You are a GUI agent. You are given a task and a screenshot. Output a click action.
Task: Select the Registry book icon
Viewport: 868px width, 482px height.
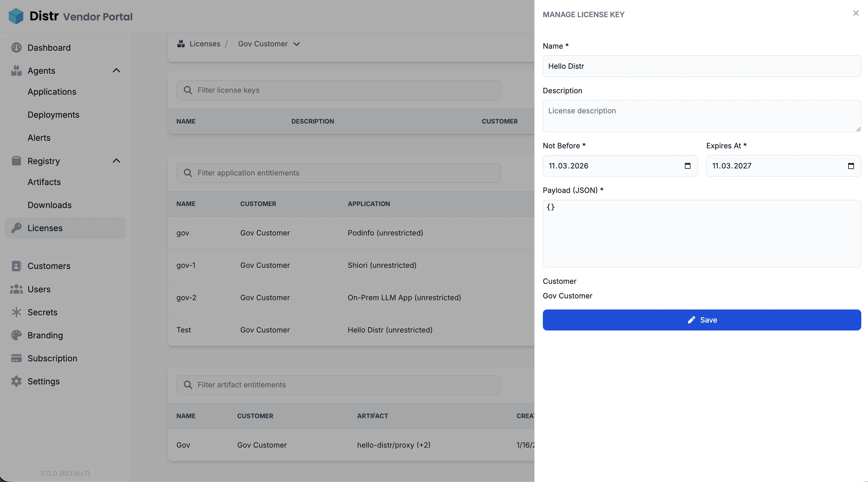pyautogui.click(x=16, y=161)
